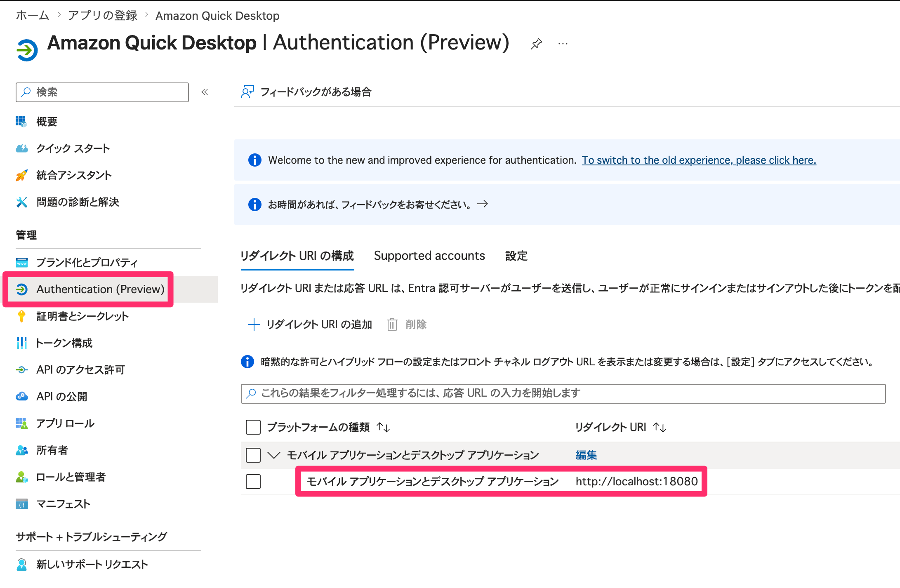Open the 設定 tab
The width and height of the screenshot is (900, 588).
[516, 256]
